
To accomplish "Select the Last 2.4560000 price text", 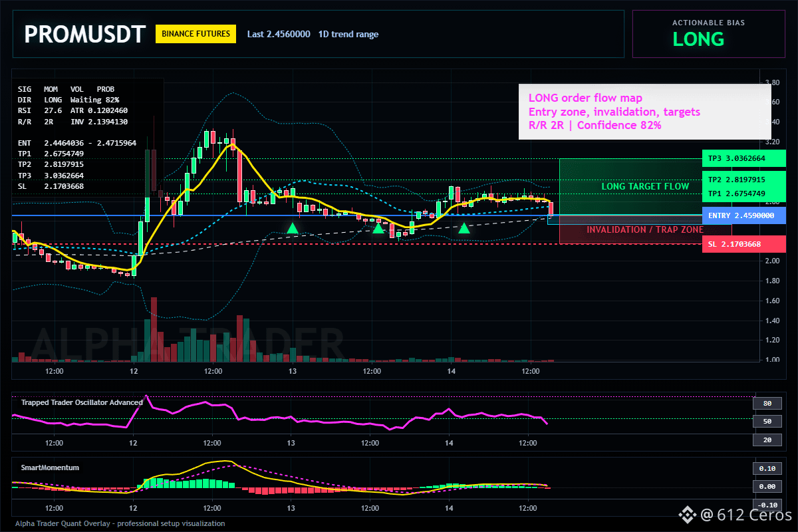I will tap(279, 34).
